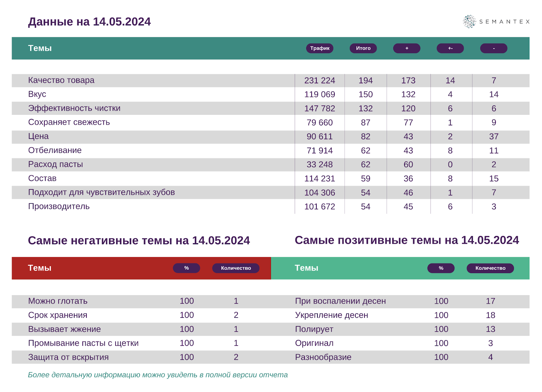Screen dimensions: 542x392
Task: Click the 'Более детальную информацию' footer note
Action: click(158, 375)
